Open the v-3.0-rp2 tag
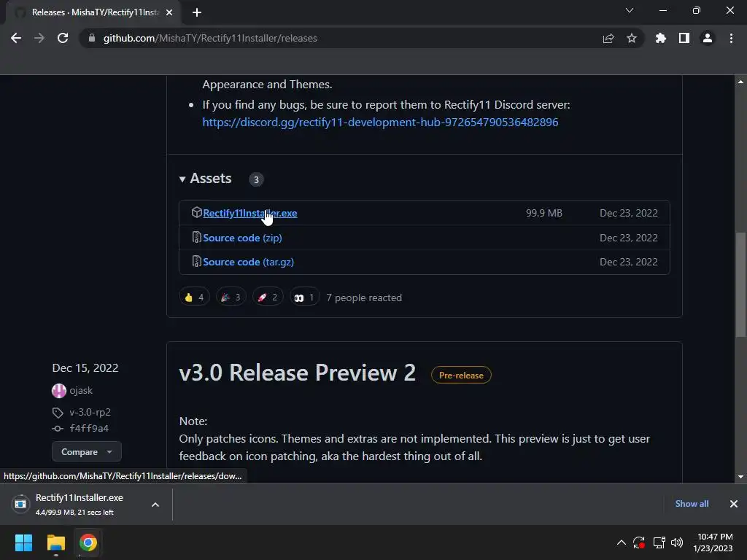 90,413
